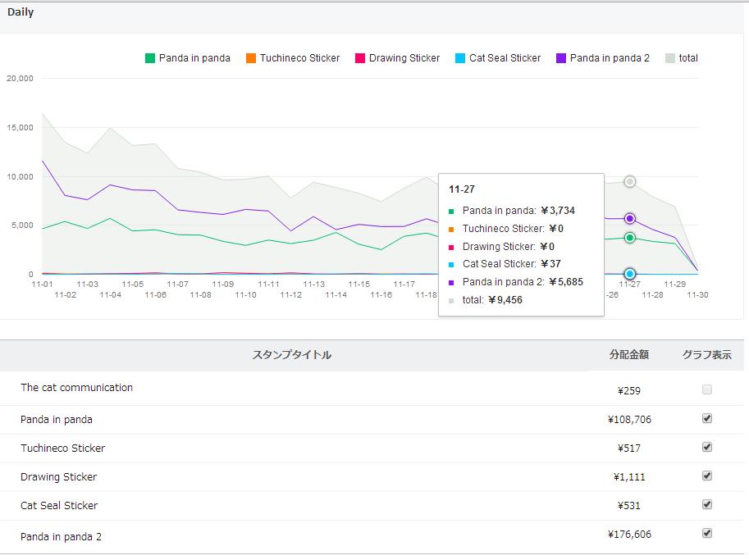
Task: Uncheck graph checkbox for Tuchineco Sticker row
Action: click(707, 447)
